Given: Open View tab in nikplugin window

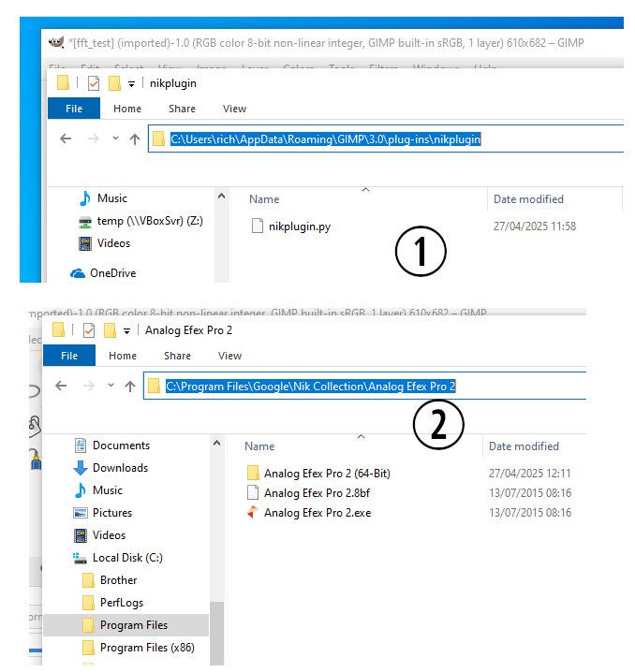Looking at the screenshot, I should [234, 109].
